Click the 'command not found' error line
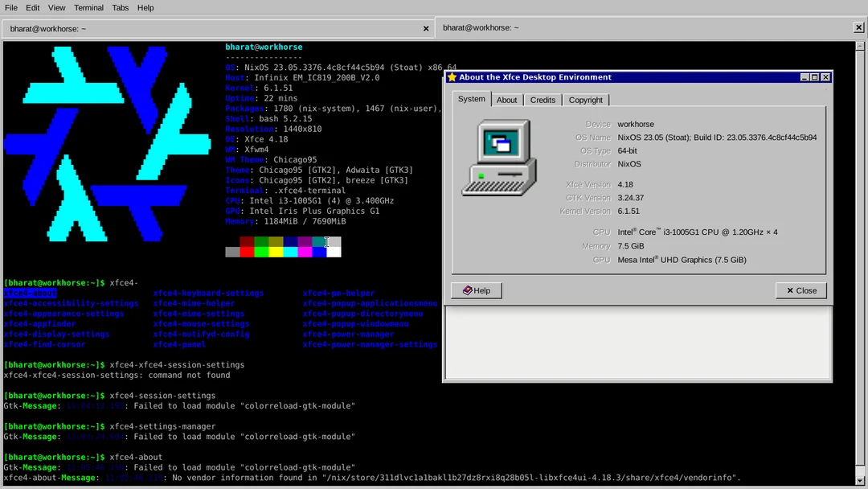 117,376
